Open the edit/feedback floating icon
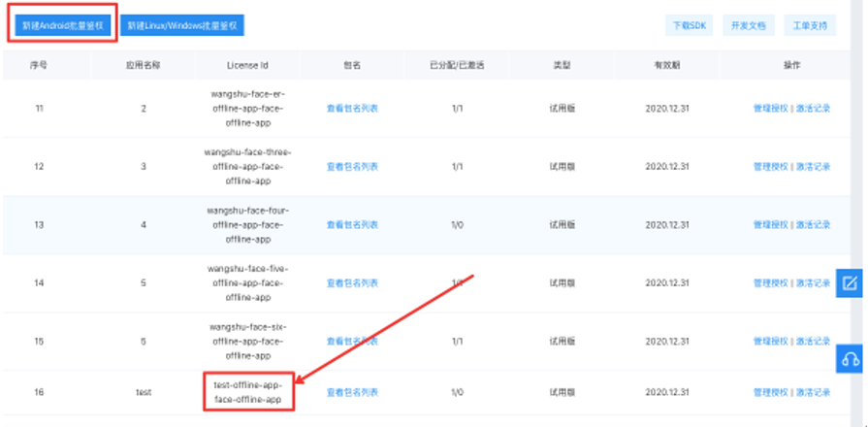Viewport: 868px width, 428px height. (850, 283)
